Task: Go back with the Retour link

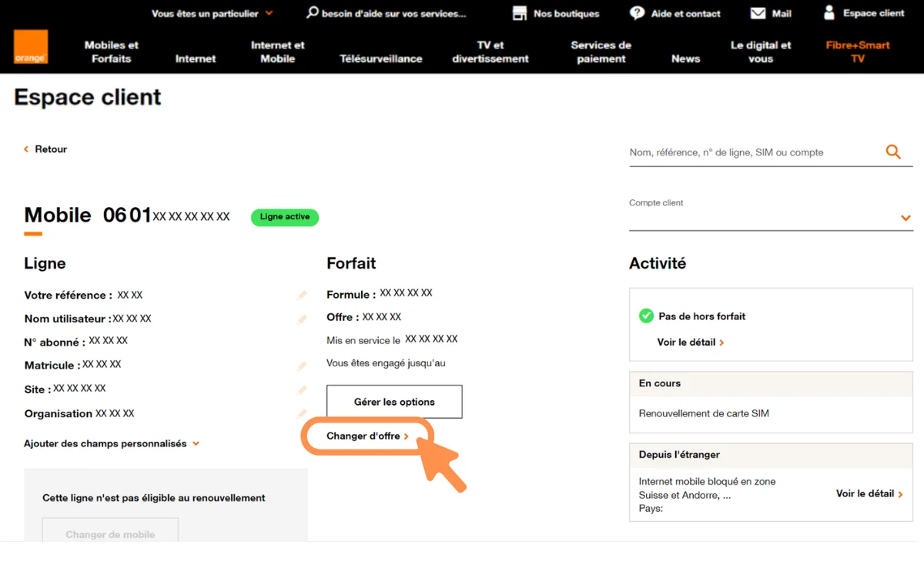Action: click(x=45, y=149)
